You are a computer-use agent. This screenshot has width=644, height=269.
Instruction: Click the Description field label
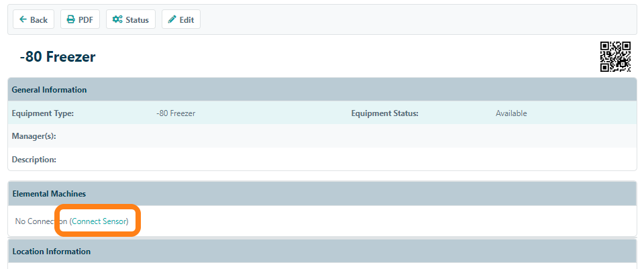pyautogui.click(x=34, y=160)
